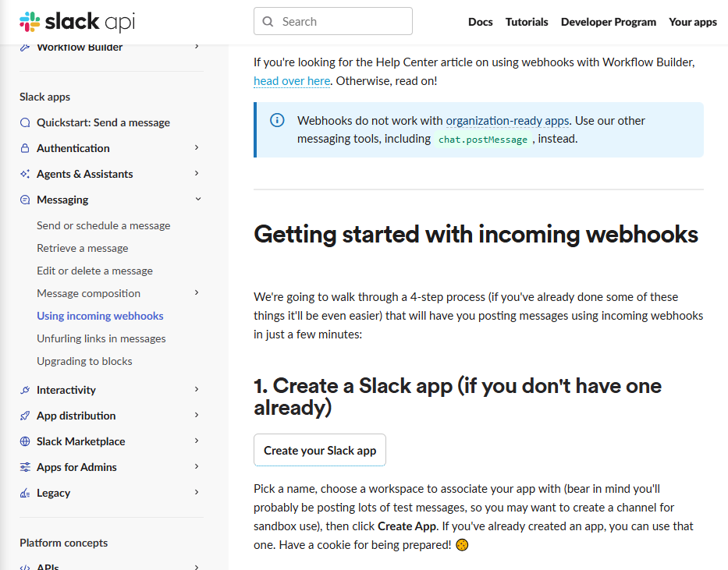Expand the App distribution chevron
Image resolution: width=728 pixels, height=570 pixels.
[x=197, y=415]
